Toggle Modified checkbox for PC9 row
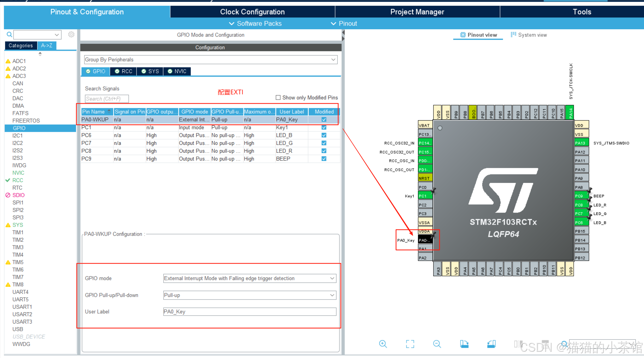 coord(324,159)
